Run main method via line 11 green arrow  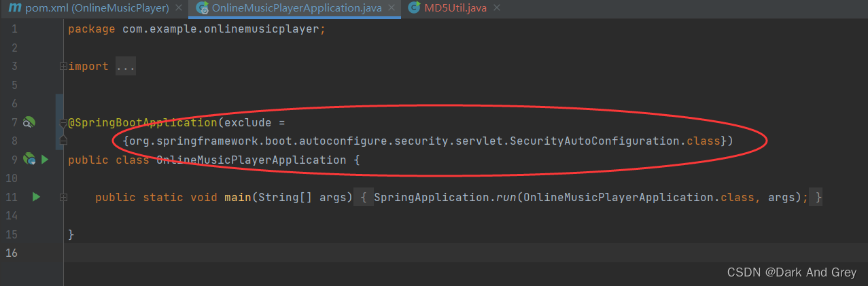point(36,197)
